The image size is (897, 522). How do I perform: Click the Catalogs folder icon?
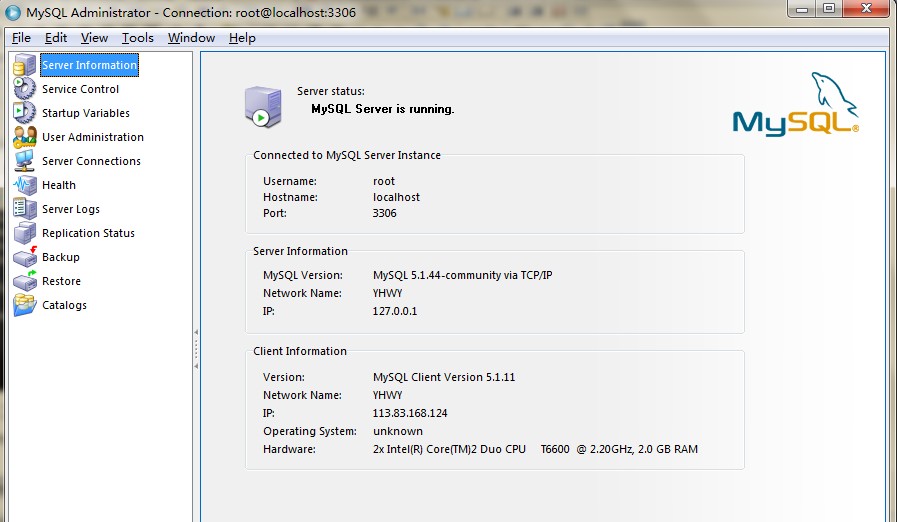24,305
